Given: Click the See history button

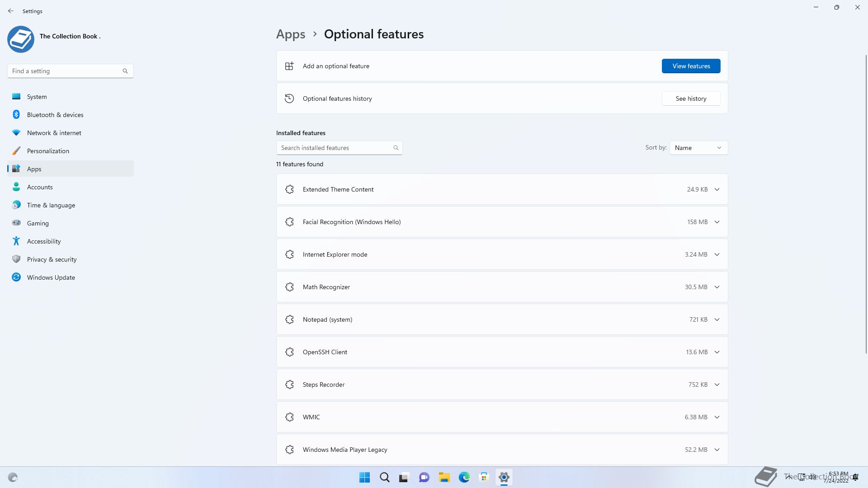Looking at the screenshot, I should (691, 99).
